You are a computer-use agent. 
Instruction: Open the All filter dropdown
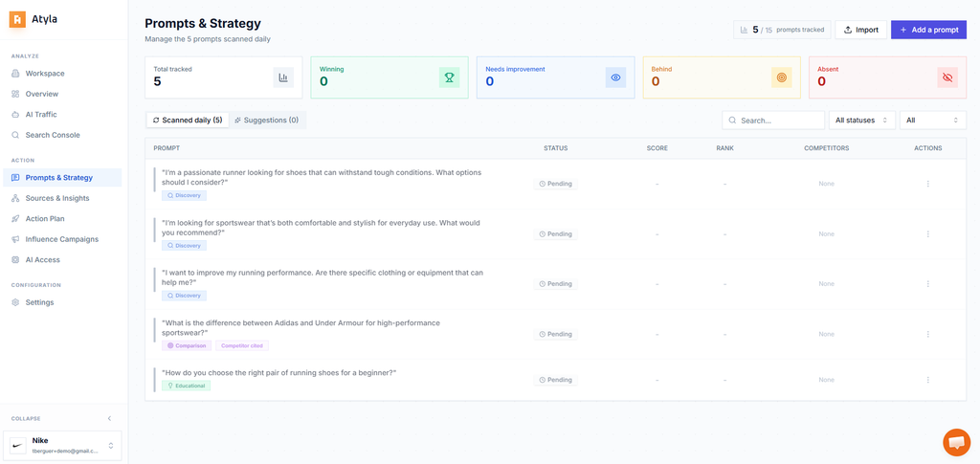(932, 120)
